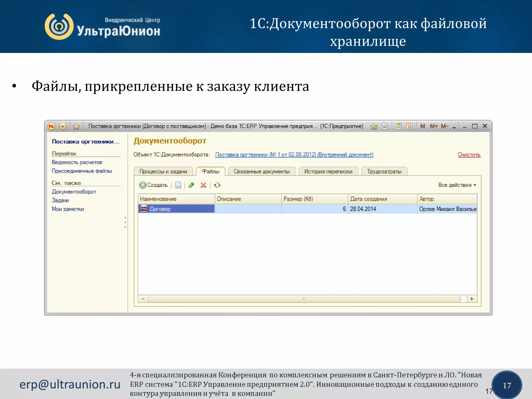
Task: Click the author cell Орлов Михаил Василье
Action: tap(448, 209)
